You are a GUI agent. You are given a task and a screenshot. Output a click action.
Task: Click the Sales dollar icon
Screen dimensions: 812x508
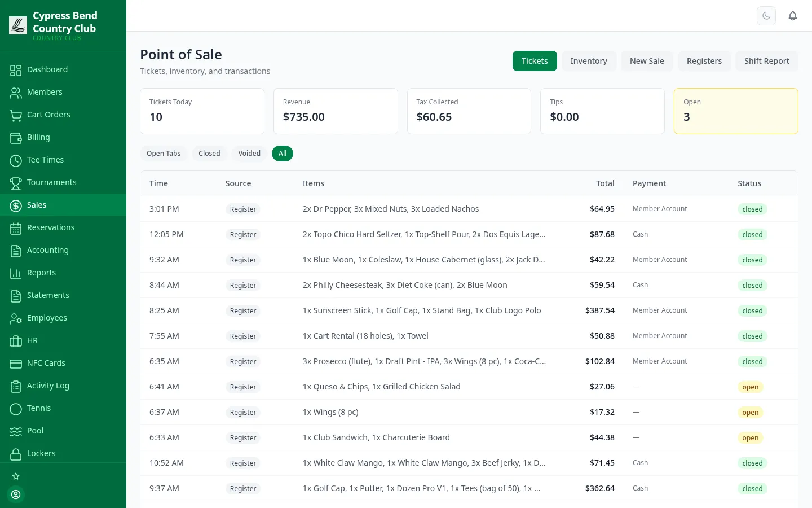point(16,205)
